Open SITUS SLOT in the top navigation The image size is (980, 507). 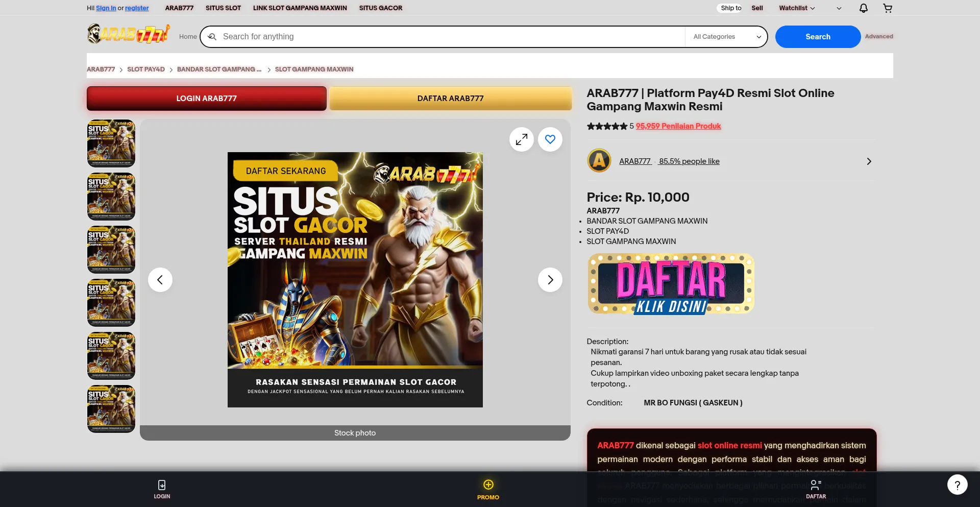click(223, 8)
